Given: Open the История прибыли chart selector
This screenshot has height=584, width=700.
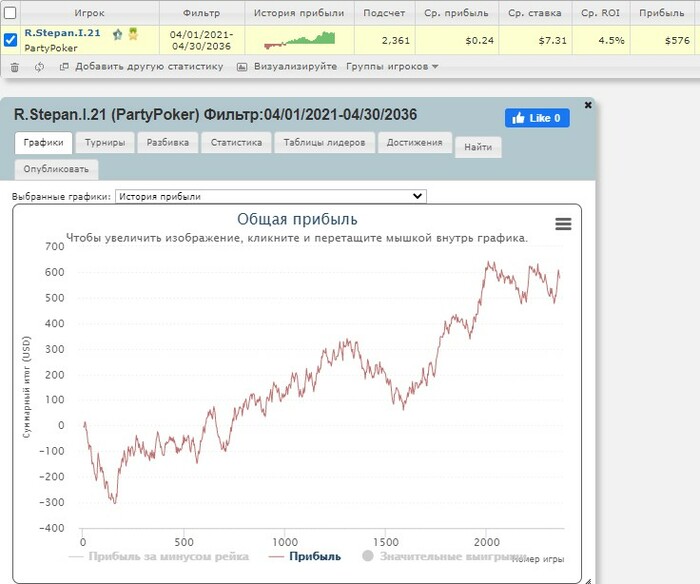Looking at the screenshot, I should coord(271,196).
